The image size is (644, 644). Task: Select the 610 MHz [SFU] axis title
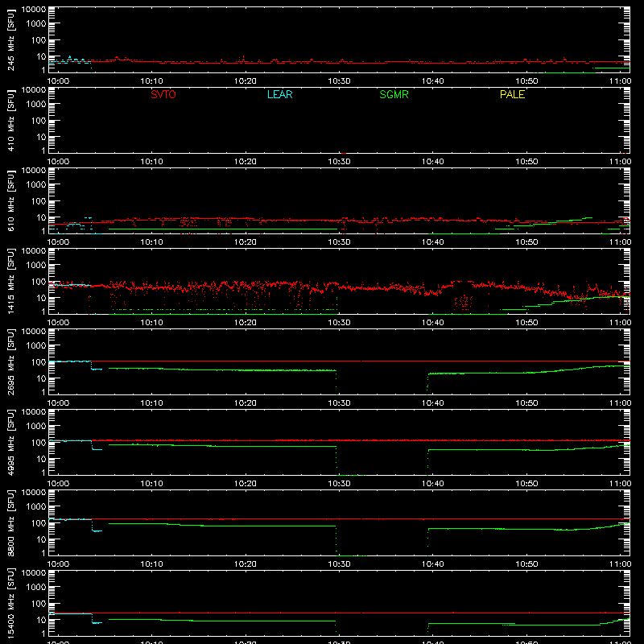point(10,200)
